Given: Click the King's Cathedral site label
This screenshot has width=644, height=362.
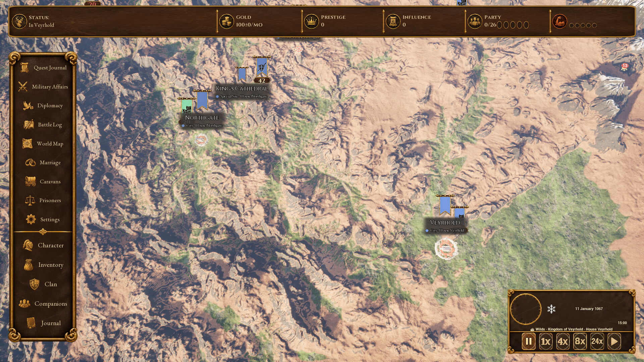Looking at the screenshot, I should point(242,89).
